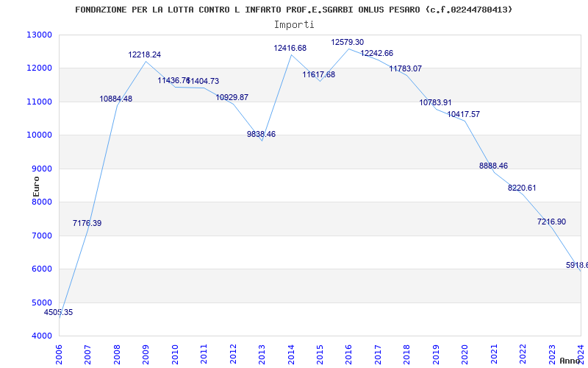This screenshot has height=368, width=588.
Task: Click the 12579.30 peak data label
Action: point(347,43)
